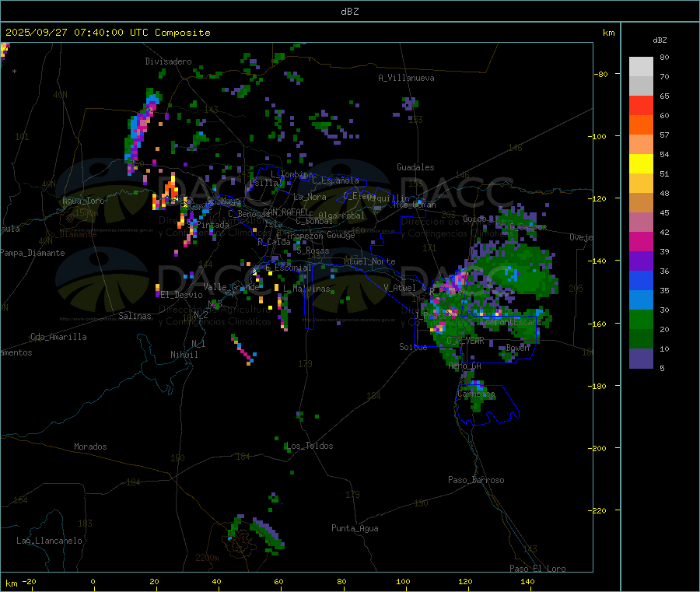Click the L_Malvinas map label
The height and width of the screenshot is (592, 700).
(x=306, y=289)
